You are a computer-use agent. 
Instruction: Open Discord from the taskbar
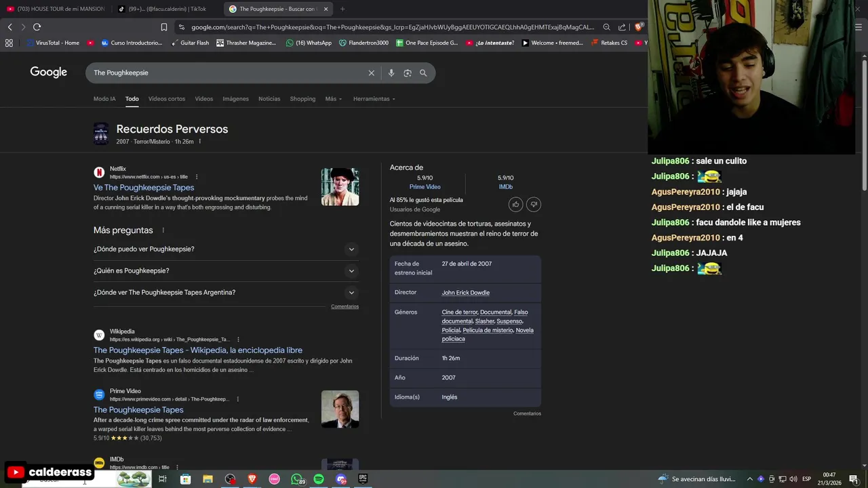(x=341, y=479)
